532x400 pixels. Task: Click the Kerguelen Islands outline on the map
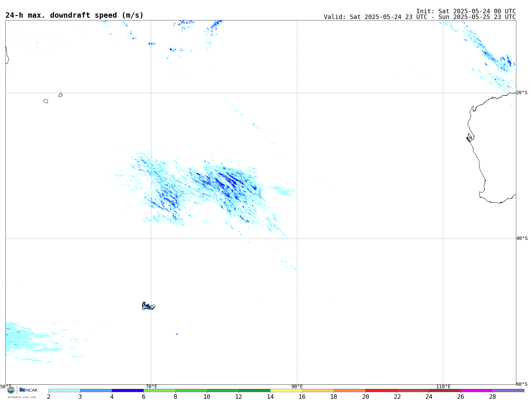149,306
